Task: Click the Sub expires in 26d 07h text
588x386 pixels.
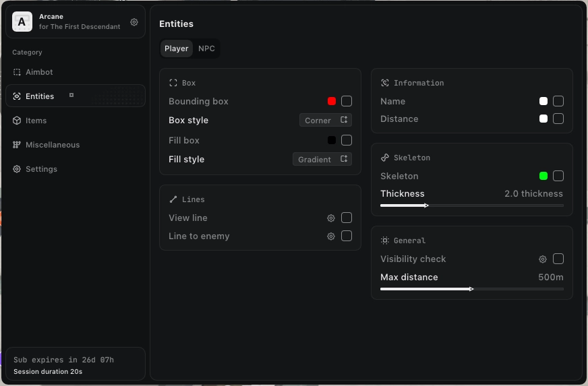Action: (64, 360)
